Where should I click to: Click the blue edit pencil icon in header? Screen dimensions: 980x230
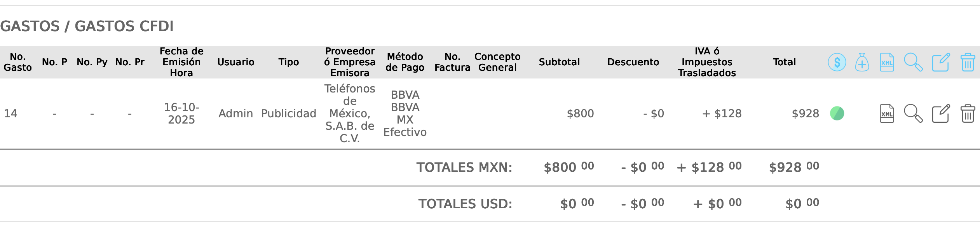point(941,62)
